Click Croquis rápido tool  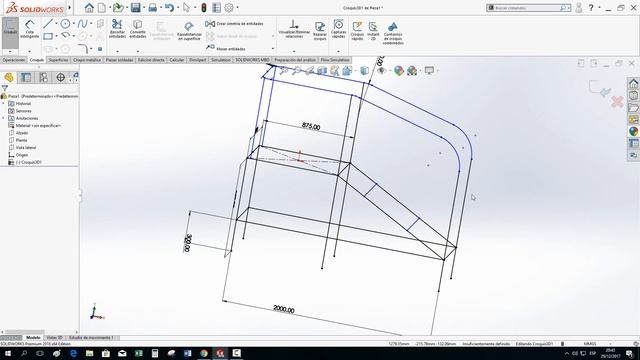pos(357,31)
